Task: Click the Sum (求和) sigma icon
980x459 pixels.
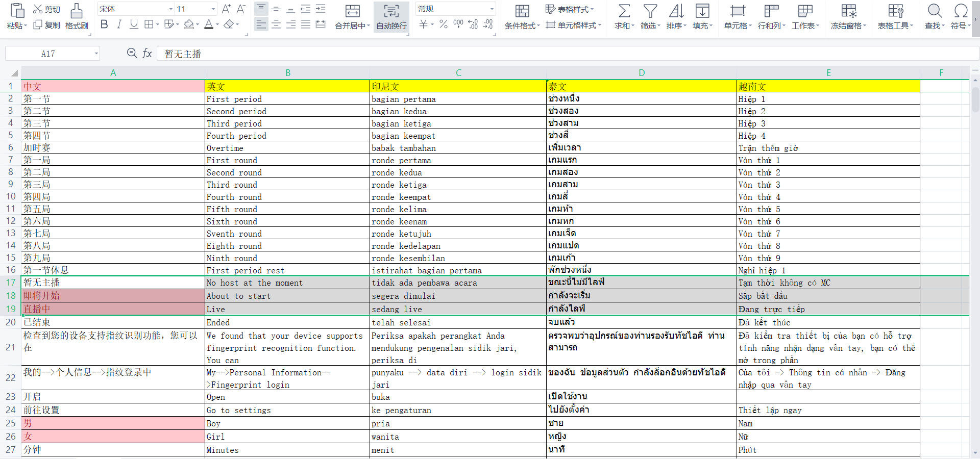Action: coord(624,11)
